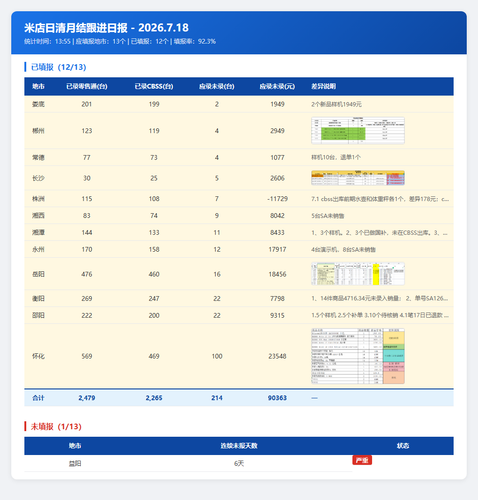Click the value 201 in 娄底 row
Viewport: 478px width, 500px height.
pos(87,104)
